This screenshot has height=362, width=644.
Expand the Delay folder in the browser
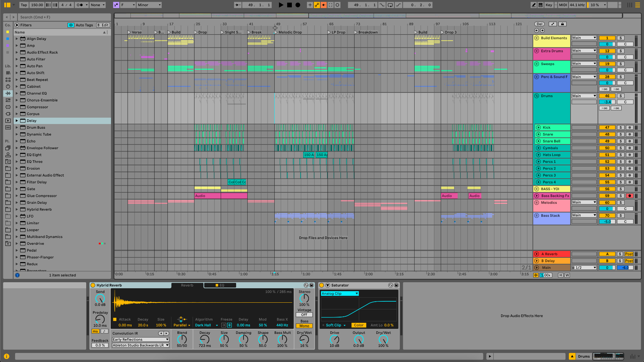[x=17, y=121]
